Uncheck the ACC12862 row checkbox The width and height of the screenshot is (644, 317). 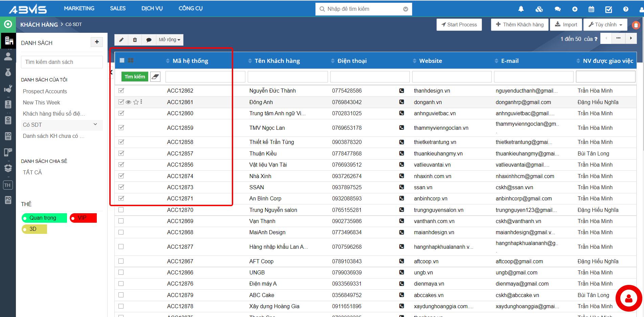coord(121,91)
